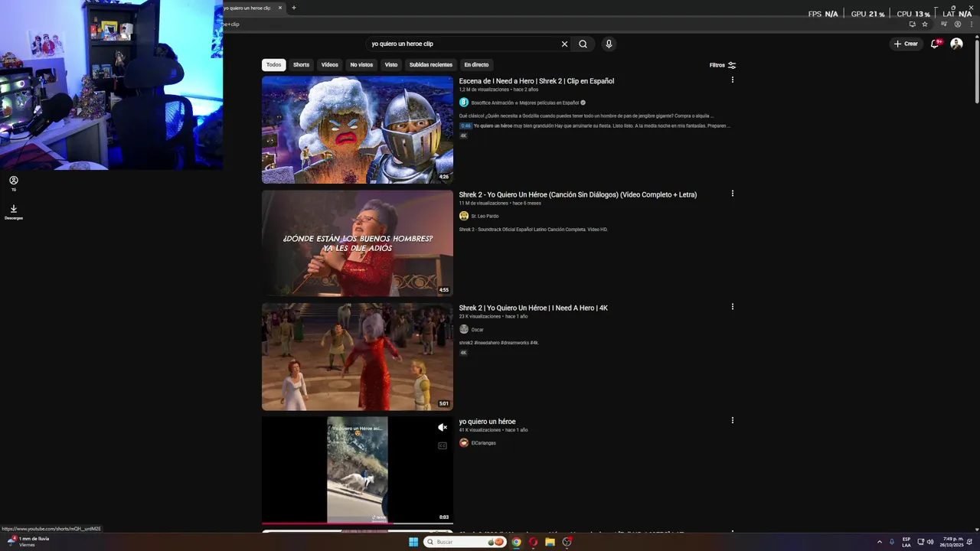Open the browser media control icon
The image size is (980, 551).
pyautogui.click(x=943, y=24)
